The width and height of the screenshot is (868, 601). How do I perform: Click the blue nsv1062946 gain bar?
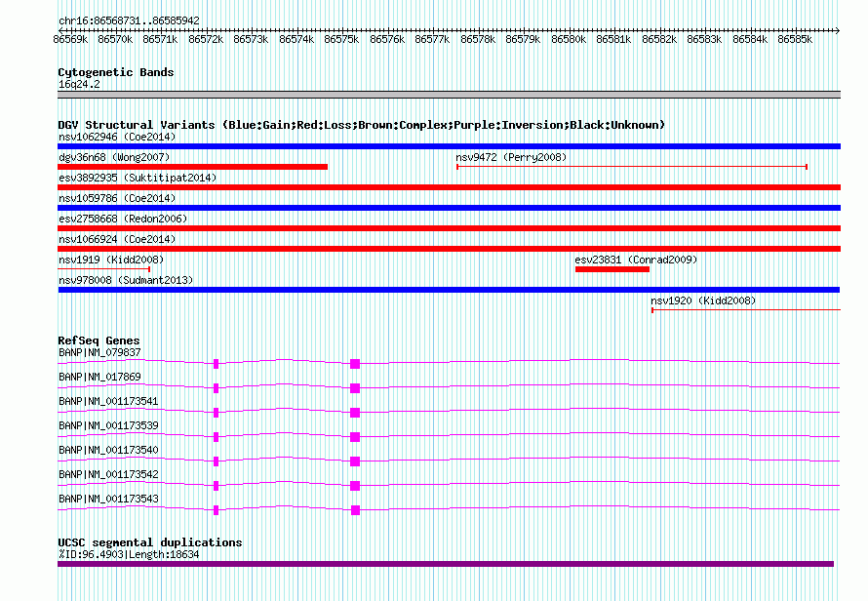pyautogui.click(x=449, y=146)
